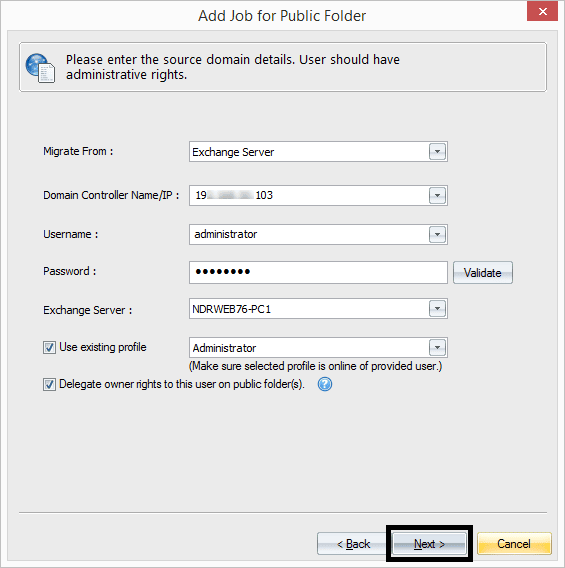Proceed with the Next button
Image resolution: width=565 pixels, height=568 pixels.
click(x=430, y=543)
